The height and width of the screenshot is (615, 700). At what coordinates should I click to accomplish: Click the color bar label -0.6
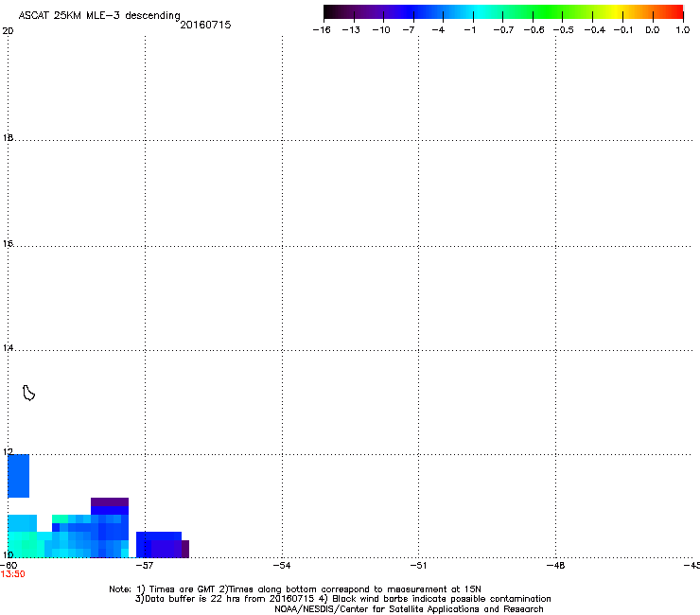tap(534, 30)
